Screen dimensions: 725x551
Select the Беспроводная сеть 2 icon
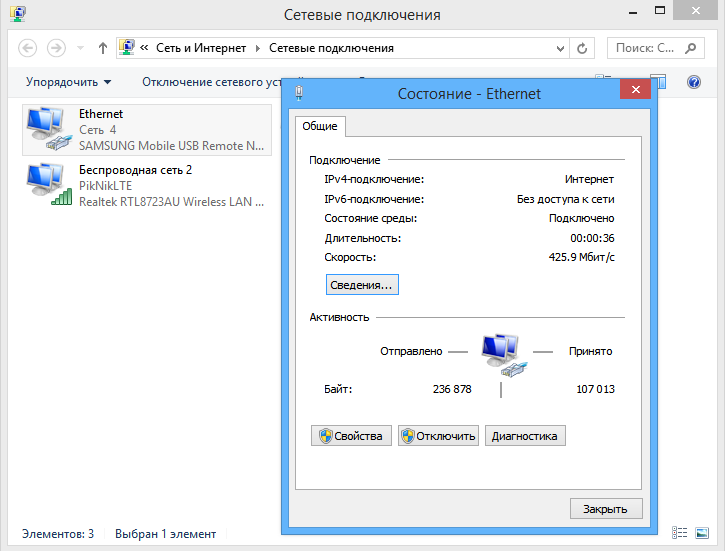point(49,184)
